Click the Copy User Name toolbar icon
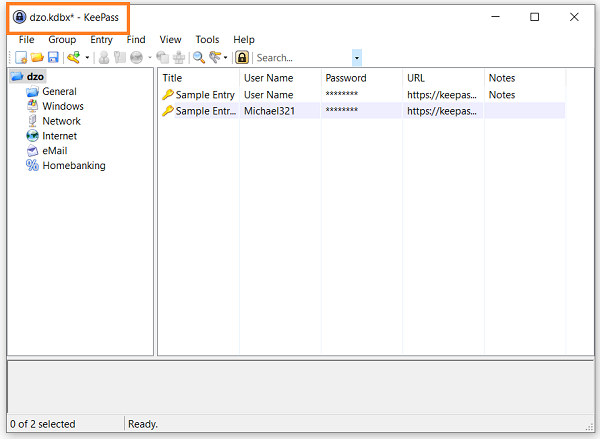 point(104,57)
